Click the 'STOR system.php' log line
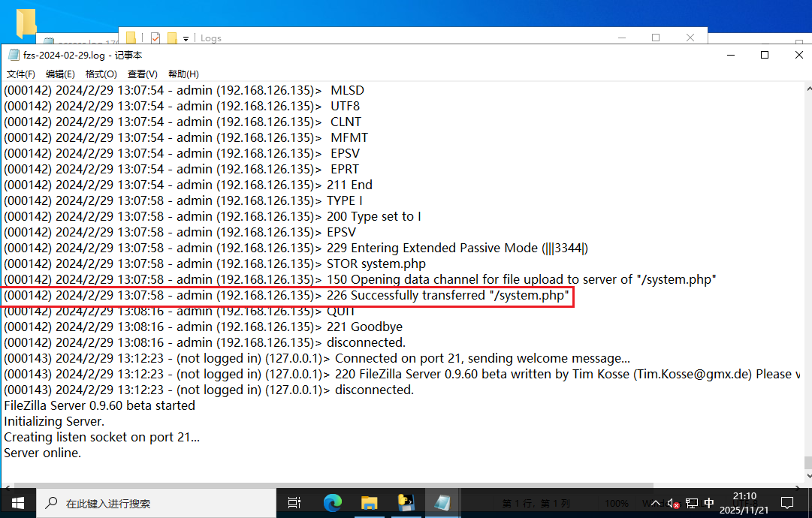This screenshot has width=812, height=518. coord(215,264)
